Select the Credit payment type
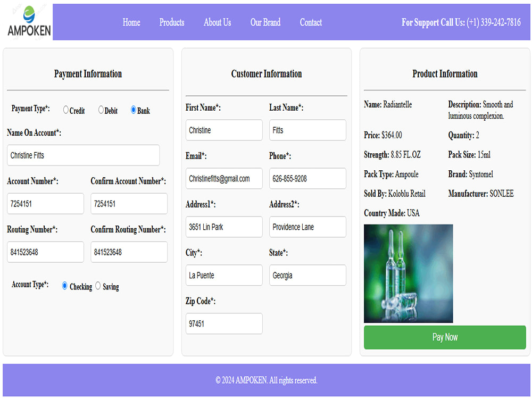Viewport: 532px width, 399px height. (66, 110)
